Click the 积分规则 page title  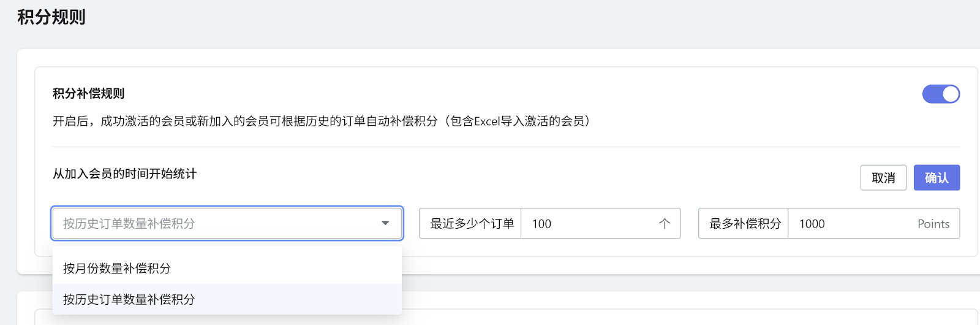point(51,17)
